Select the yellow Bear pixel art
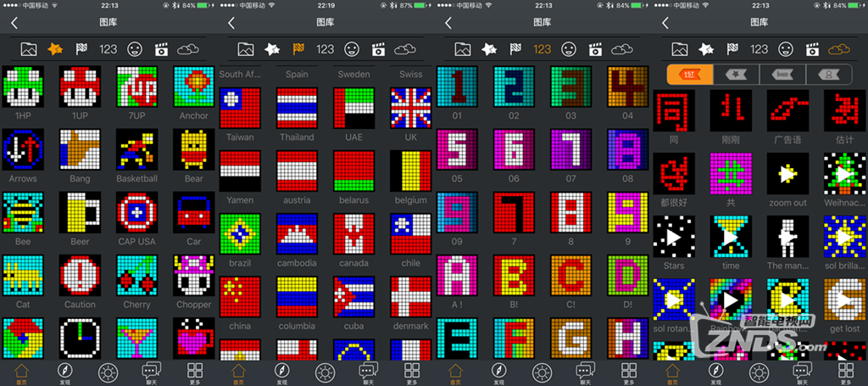This screenshot has width=868, height=386. pyautogui.click(x=194, y=149)
